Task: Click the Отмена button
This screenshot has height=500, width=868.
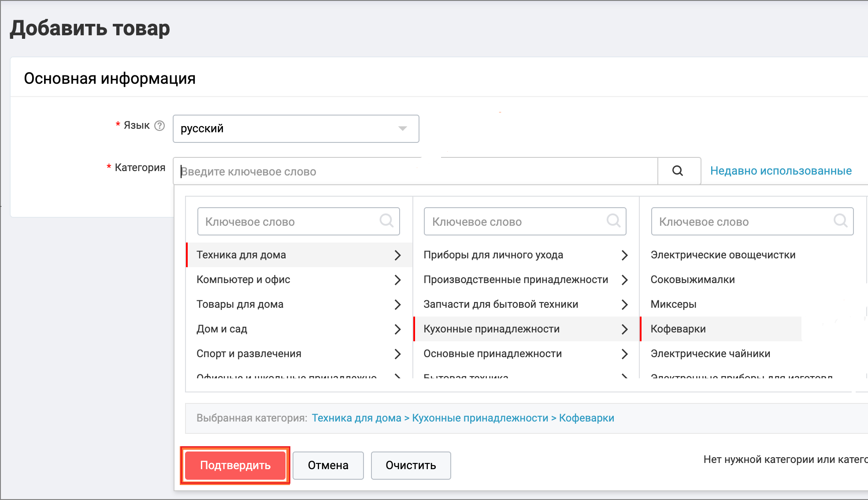Action: click(328, 465)
